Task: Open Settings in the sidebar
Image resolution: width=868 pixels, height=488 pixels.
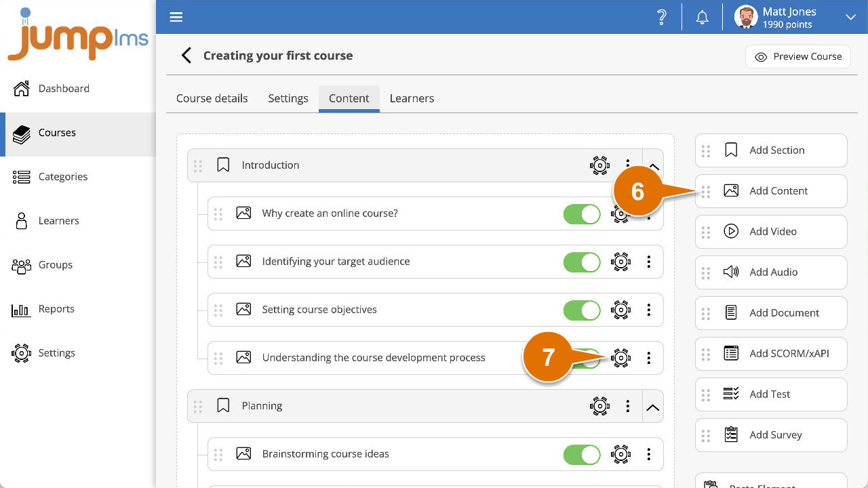Action: click(x=78, y=353)
